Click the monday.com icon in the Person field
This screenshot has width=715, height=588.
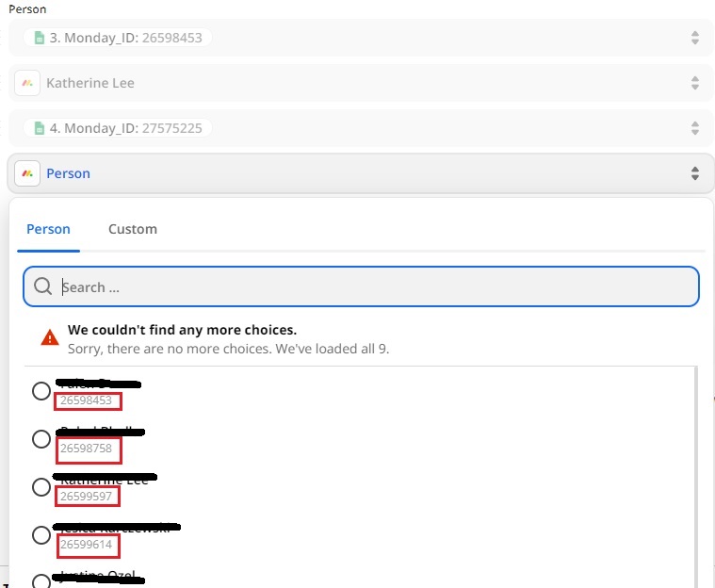(x=27, y=173)
